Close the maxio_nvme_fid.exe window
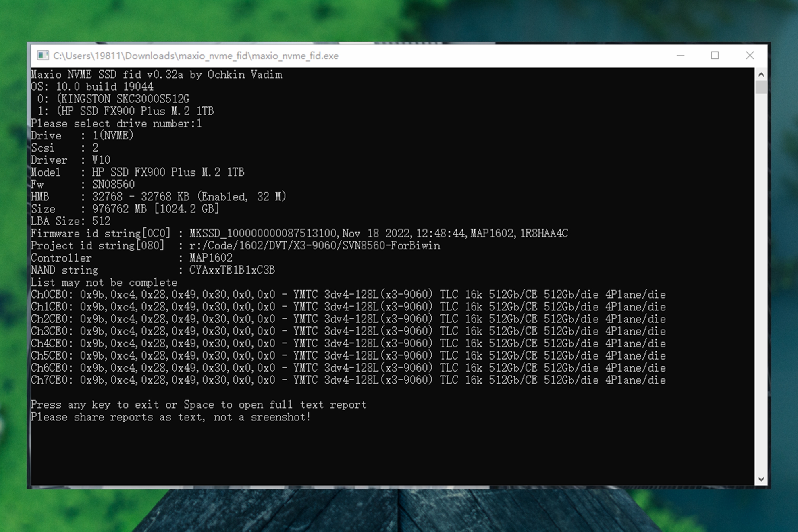 [x=750, y=56]
